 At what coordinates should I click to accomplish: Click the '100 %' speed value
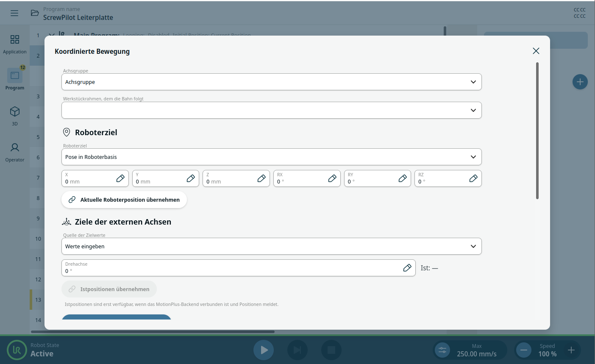tap(548, 354)
